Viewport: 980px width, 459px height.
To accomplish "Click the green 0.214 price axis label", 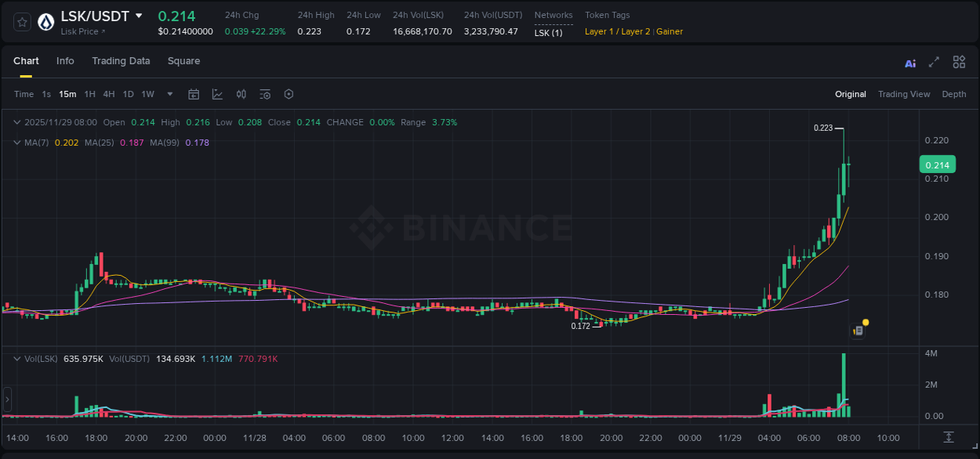I will click(x=937, y=164).
